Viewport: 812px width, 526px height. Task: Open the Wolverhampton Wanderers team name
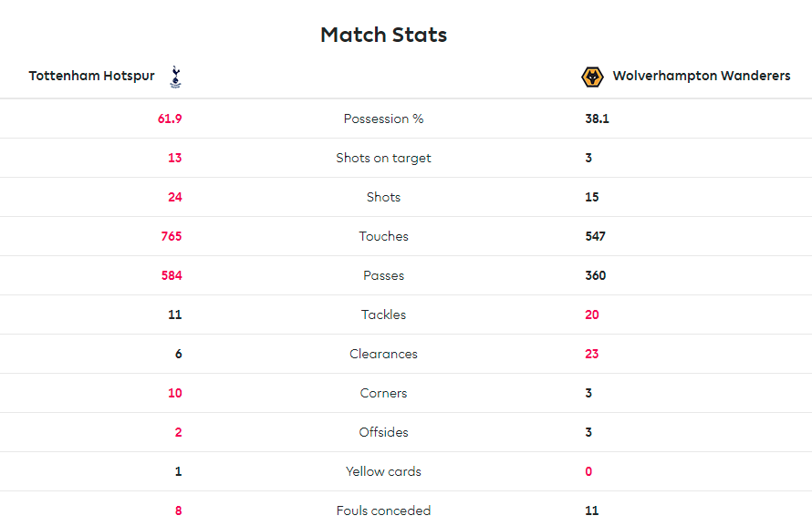(x=702, y=76)
